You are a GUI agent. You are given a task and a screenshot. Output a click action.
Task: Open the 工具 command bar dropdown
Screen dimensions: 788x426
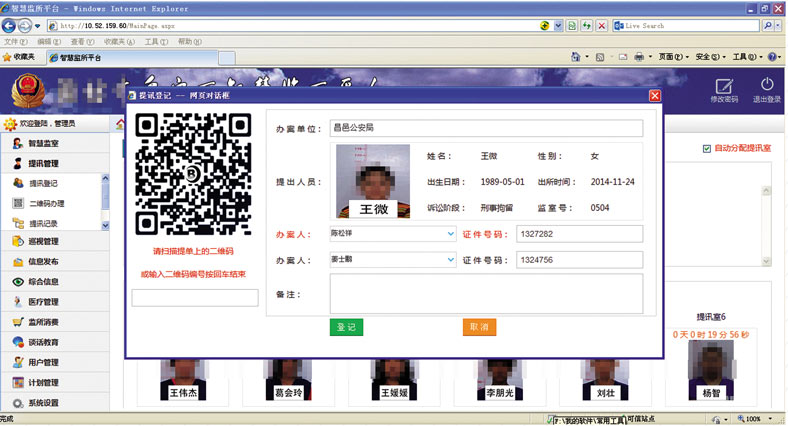click(x=747, y=57)
